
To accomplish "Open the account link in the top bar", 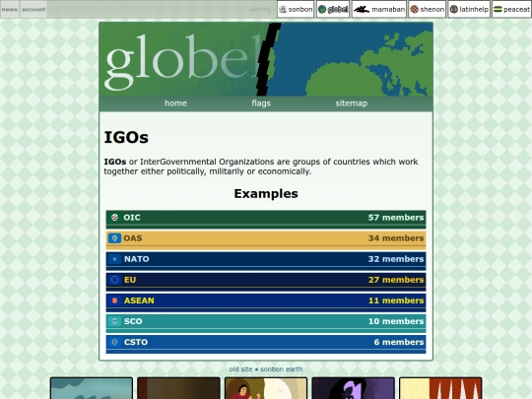I will pos(33,9).
